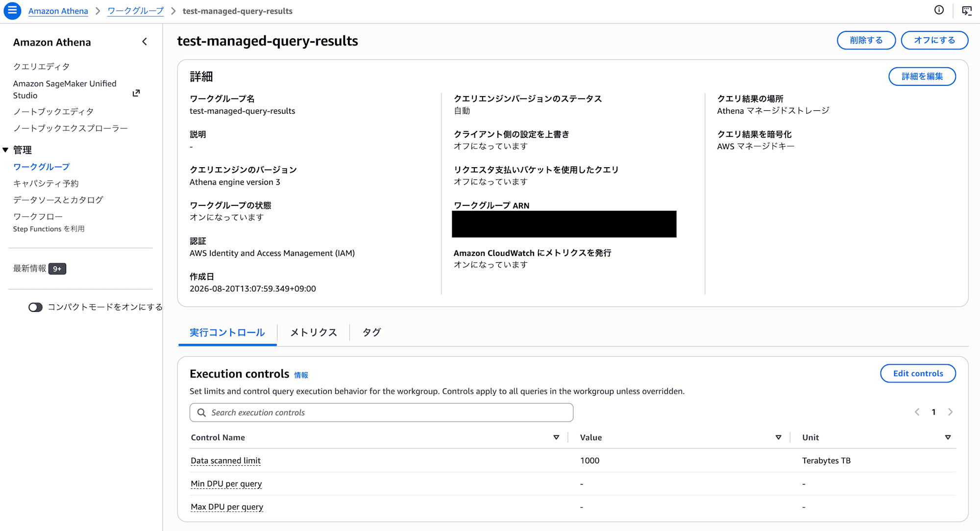Open the hamburger navigation menu icon

(12, 10)
